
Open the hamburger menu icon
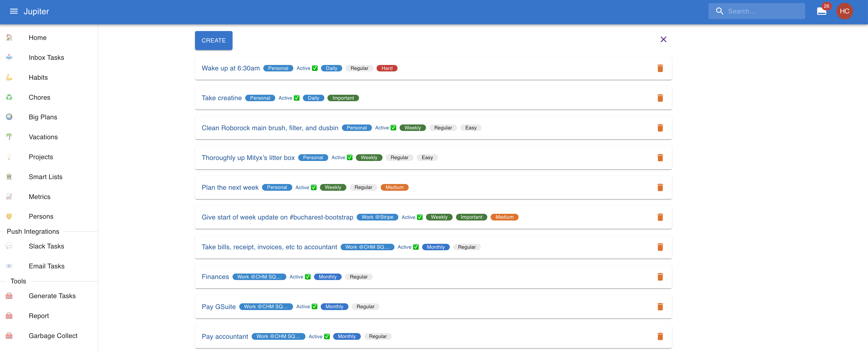click(13, 11)
